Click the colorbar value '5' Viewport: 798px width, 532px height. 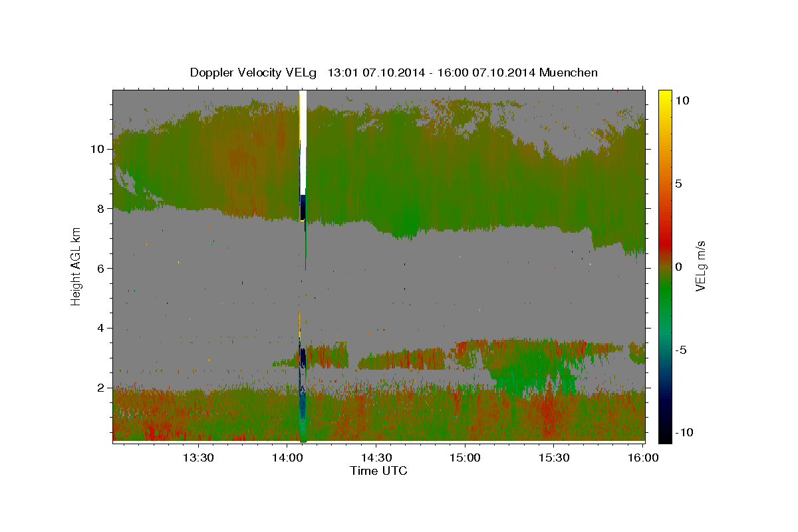[x=678, y=184]
